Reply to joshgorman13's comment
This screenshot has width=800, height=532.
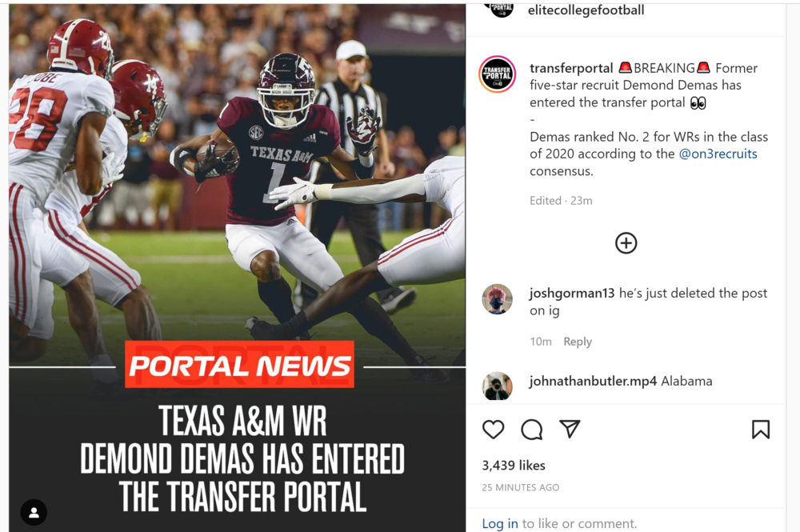point(578,342)
